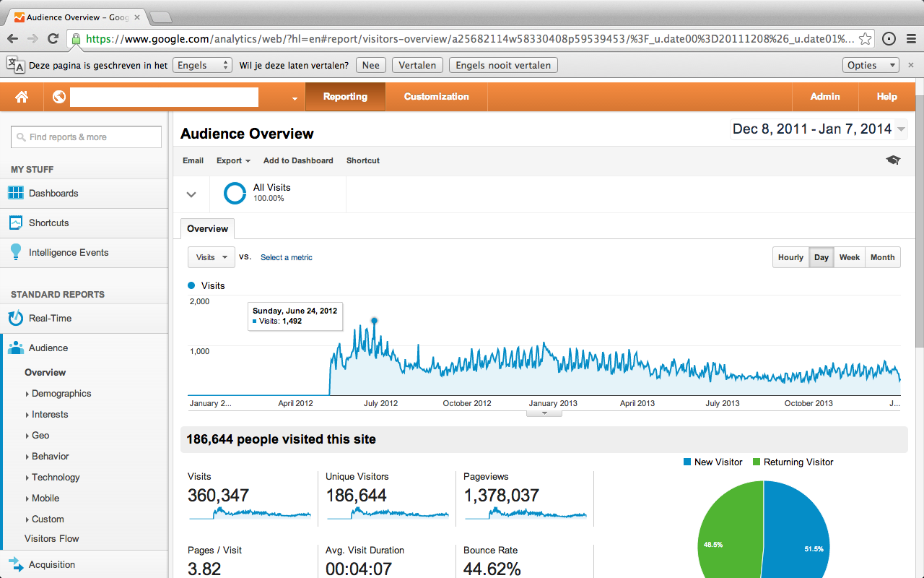Image resolution: width=924 pixels, height=578 pixels.
Task: Switch graph to Hourly view
Action: pos(790,257)
